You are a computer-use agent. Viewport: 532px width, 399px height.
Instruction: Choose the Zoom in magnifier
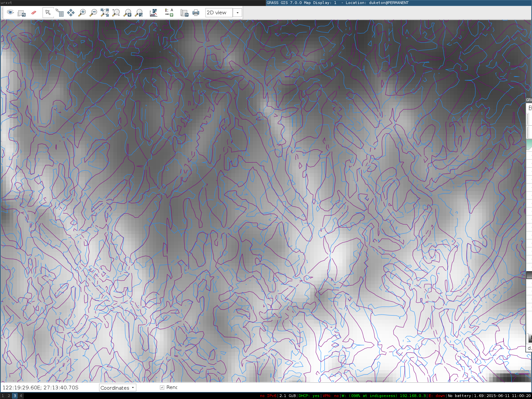point(82,13)
